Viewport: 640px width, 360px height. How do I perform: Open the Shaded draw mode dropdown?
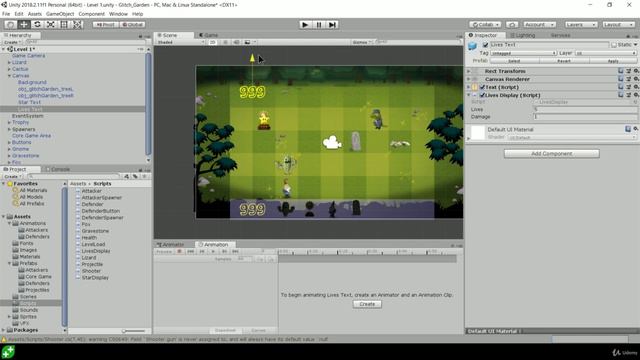point(180,42)
